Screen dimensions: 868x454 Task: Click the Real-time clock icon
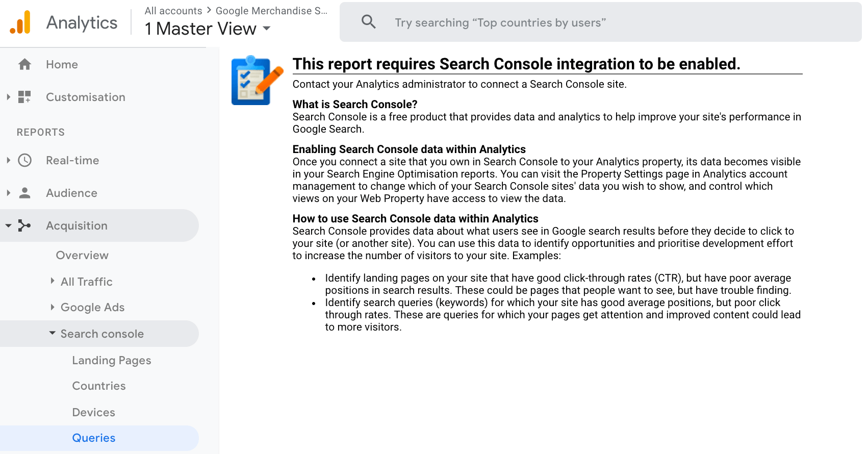pyautogui.click(x=24, y=160)
